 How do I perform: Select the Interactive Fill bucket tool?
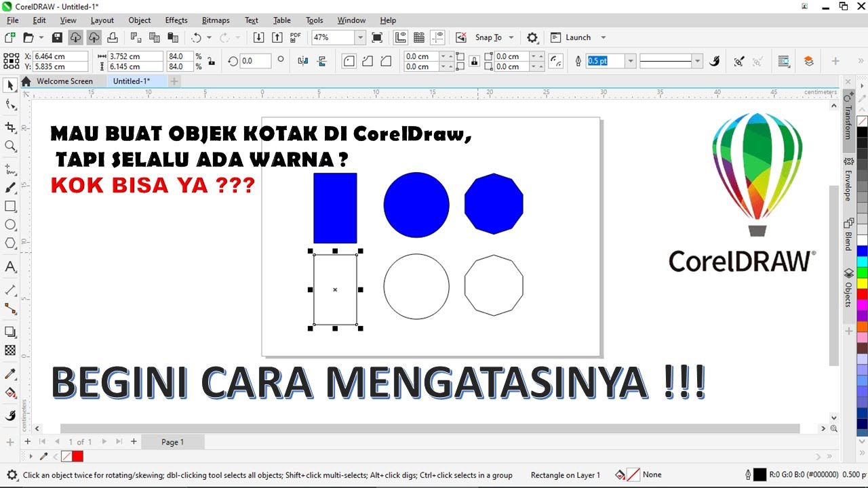tap(10, 392)
